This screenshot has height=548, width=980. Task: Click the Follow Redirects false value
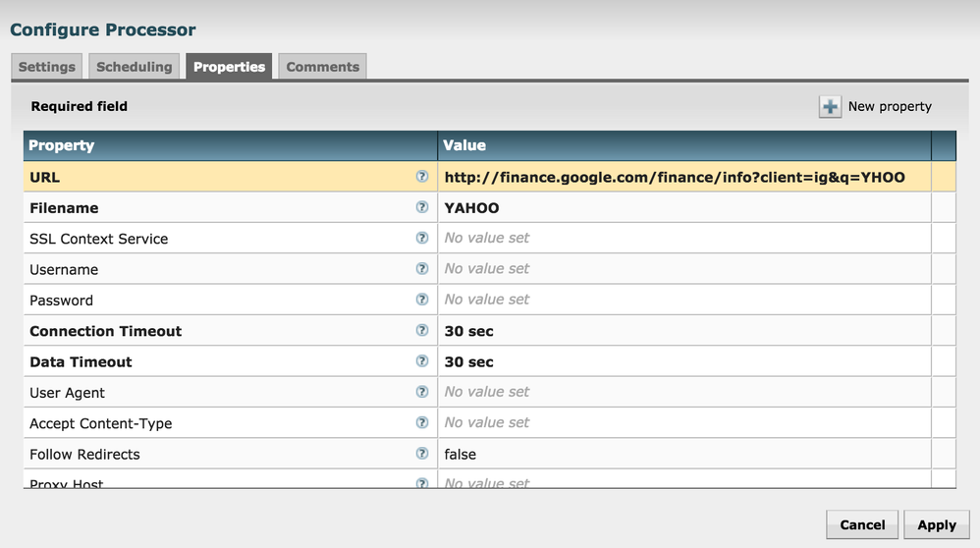[x=461, y=454]
